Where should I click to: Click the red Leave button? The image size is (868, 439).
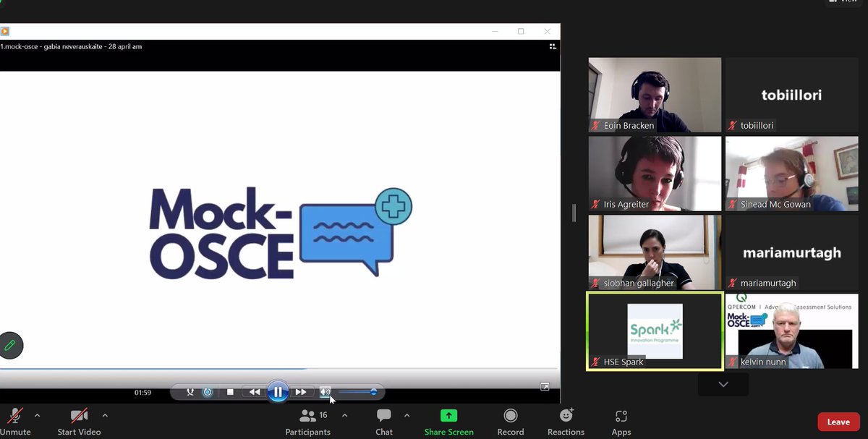(838, 422)
